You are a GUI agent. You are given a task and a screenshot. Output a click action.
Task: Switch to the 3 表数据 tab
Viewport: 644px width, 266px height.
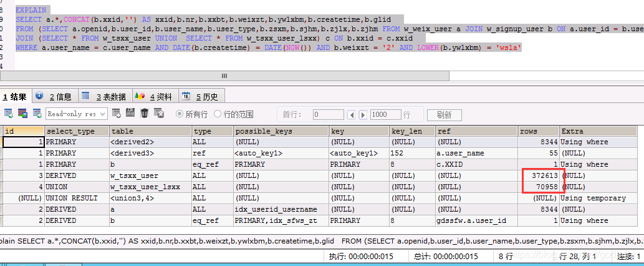(105, 97)
